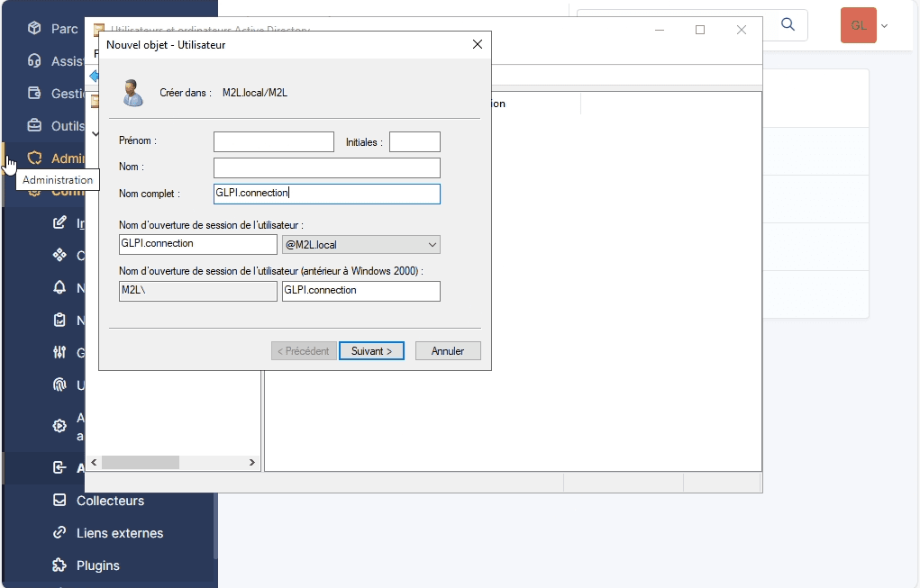The height and width of the screenshot is (588, 920).
Task: Click the sliders icon in the sidebar
Action: click(60, 352)
